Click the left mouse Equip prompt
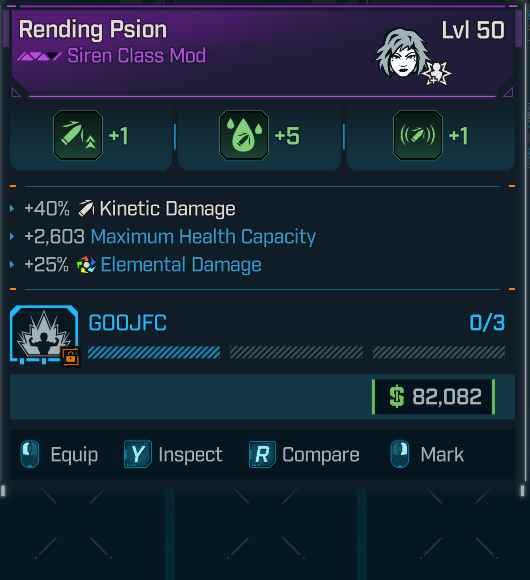 [59, 454]
